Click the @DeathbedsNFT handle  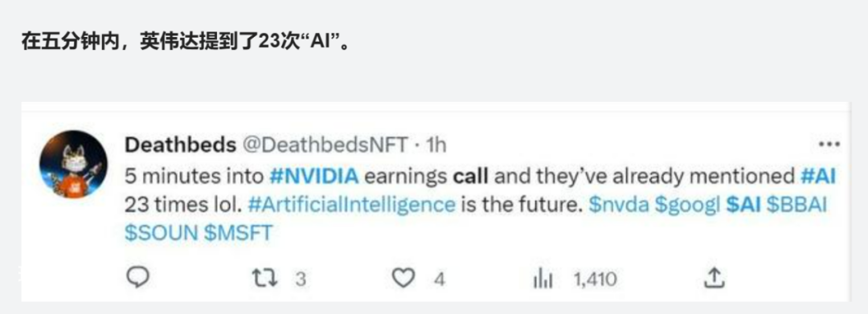click(x=325, y=145)
